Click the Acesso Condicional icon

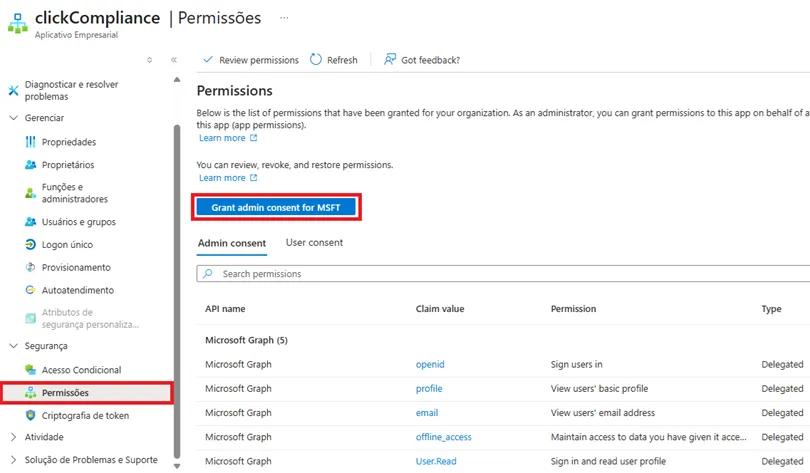(x=30, y=370)
